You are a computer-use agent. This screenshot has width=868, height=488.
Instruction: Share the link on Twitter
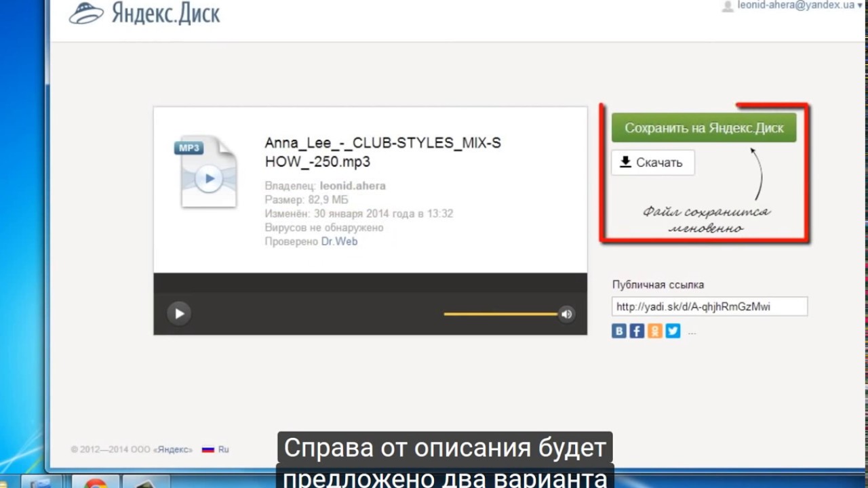(x=673, y=331)
